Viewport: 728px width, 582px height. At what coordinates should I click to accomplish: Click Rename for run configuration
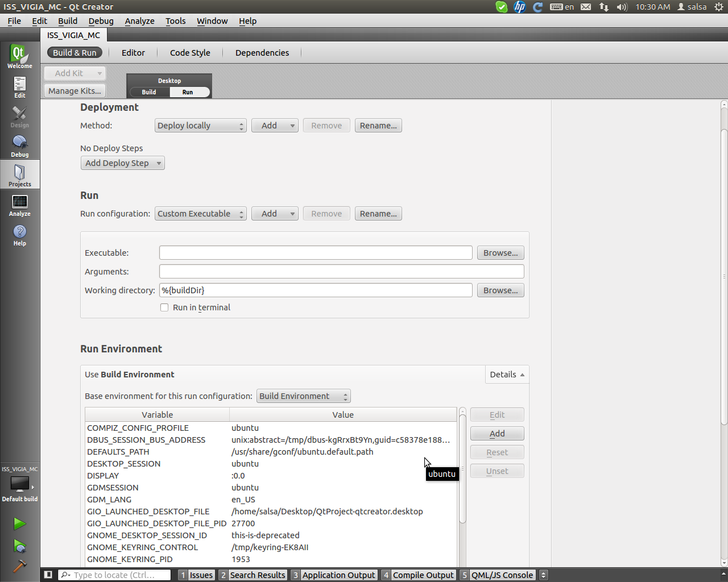click(378, 214)
